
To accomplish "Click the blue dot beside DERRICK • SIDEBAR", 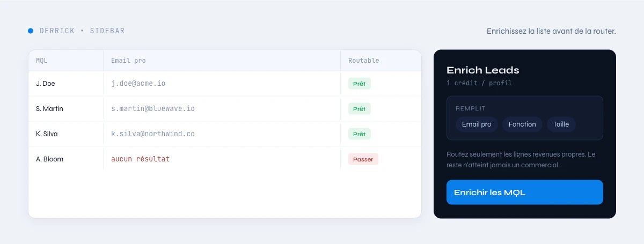I will 31,31.
